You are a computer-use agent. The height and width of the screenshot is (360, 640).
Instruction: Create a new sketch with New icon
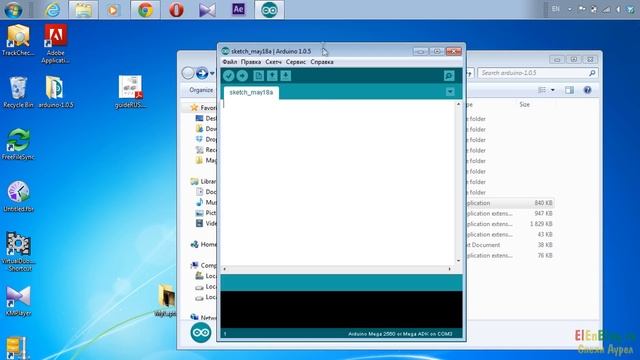pyautogui.click(x=258, y=76)
